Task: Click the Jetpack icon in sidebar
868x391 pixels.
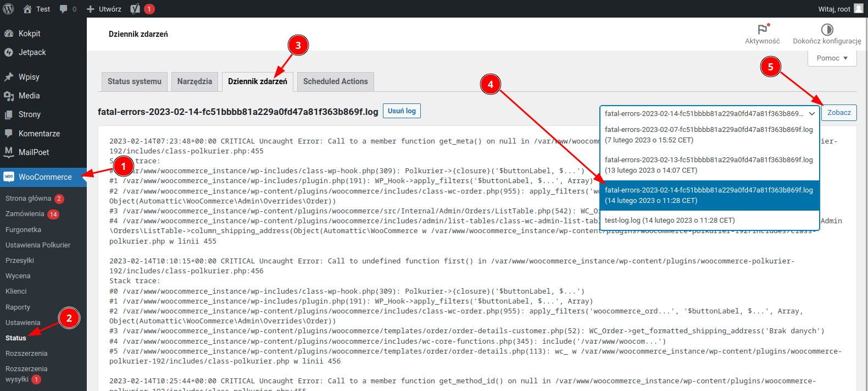Action: [x=9, y=52]
